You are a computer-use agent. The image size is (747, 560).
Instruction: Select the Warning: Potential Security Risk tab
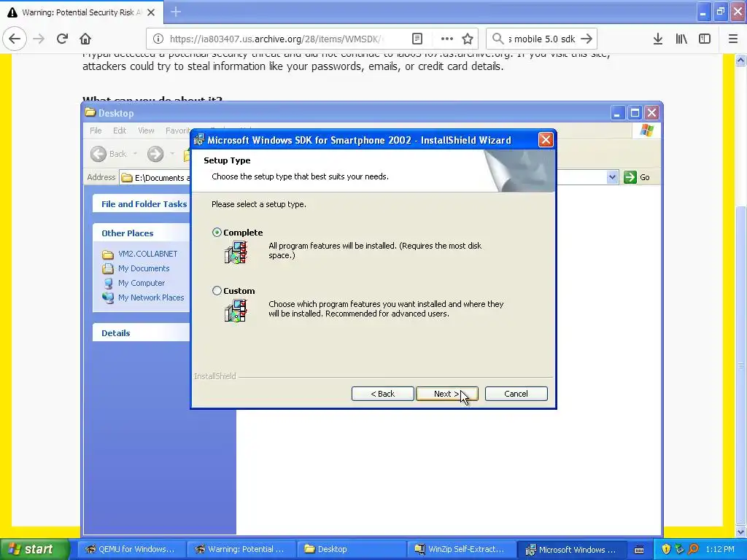[x=82, y=12]
